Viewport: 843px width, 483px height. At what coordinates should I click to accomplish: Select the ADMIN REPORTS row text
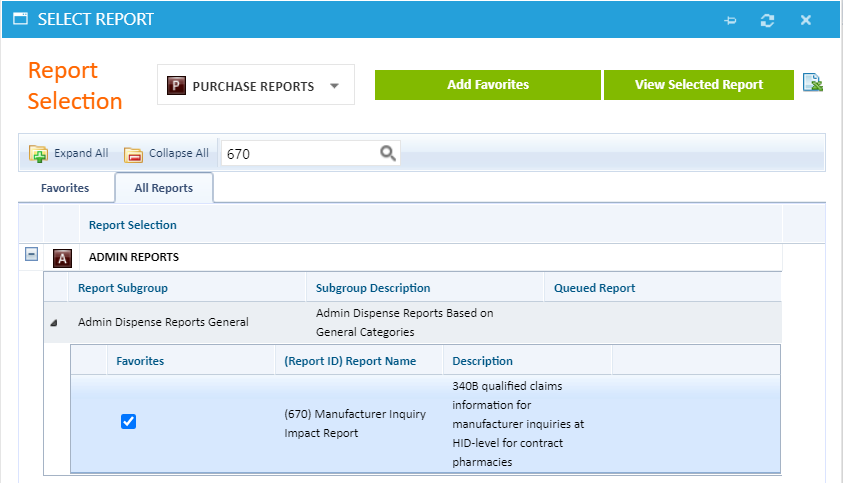[x=134, y=257]
